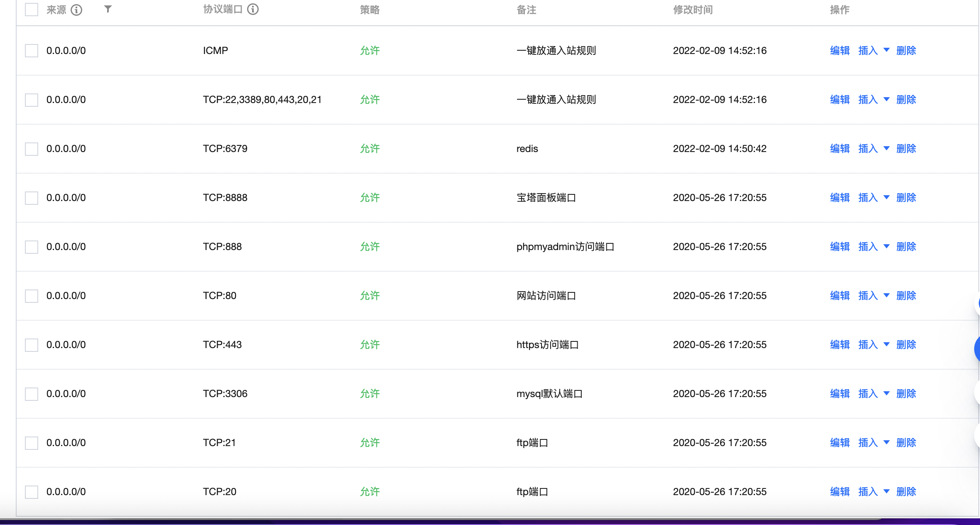980x525 pixels.
Task: Click the 宝塔面板端口 remark cell
Action: 546,198
